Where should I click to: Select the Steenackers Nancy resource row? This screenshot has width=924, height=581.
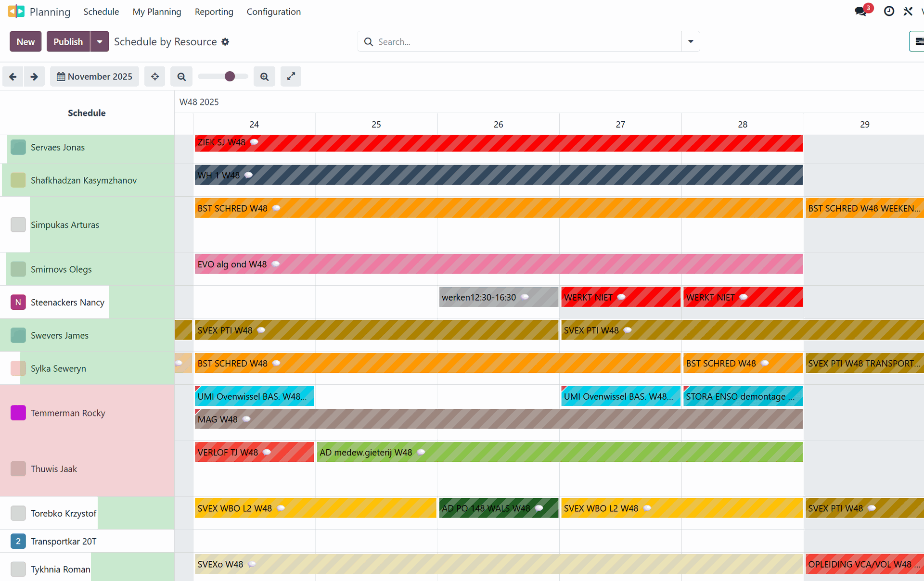click(x=67, y=302)
